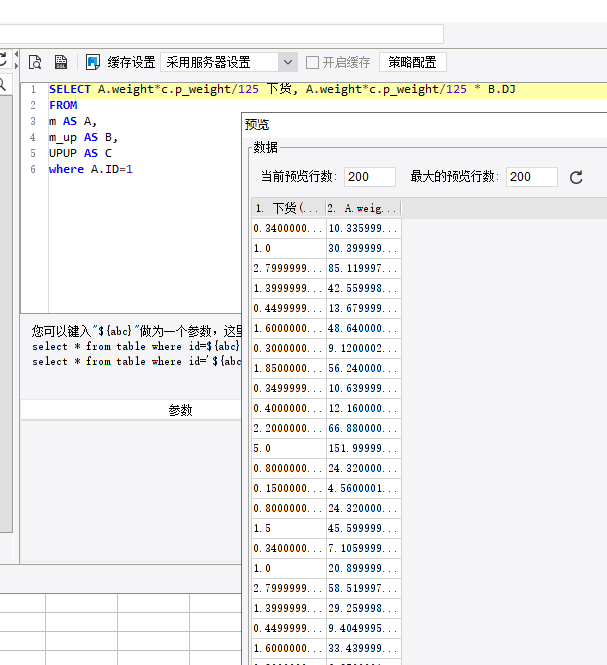The height and width of the screenshot is (665, 607).
Task: Click cell 66.880000... in preview table
Action: (x=364, y=428)
